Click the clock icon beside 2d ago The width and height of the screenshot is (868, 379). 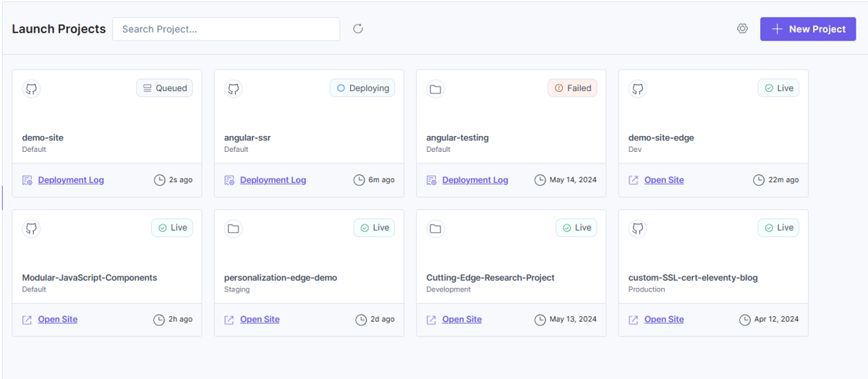coord(361,320)
